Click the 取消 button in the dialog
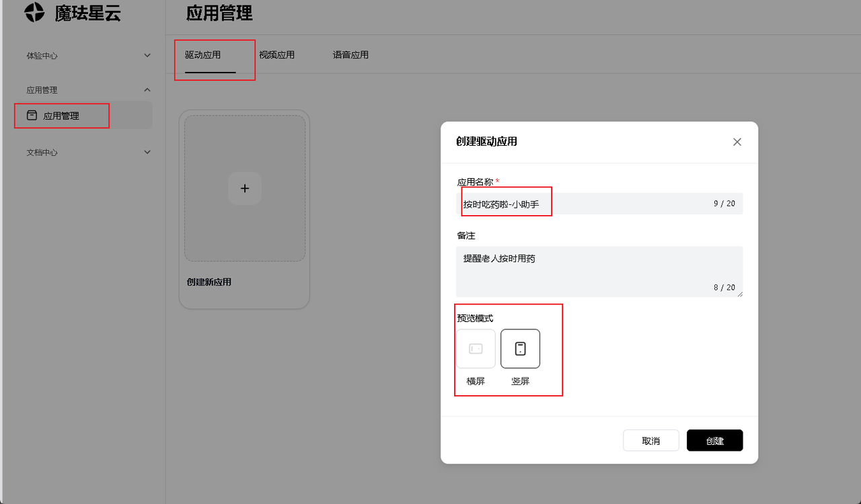The image size is (861, 504). (650, 440)
